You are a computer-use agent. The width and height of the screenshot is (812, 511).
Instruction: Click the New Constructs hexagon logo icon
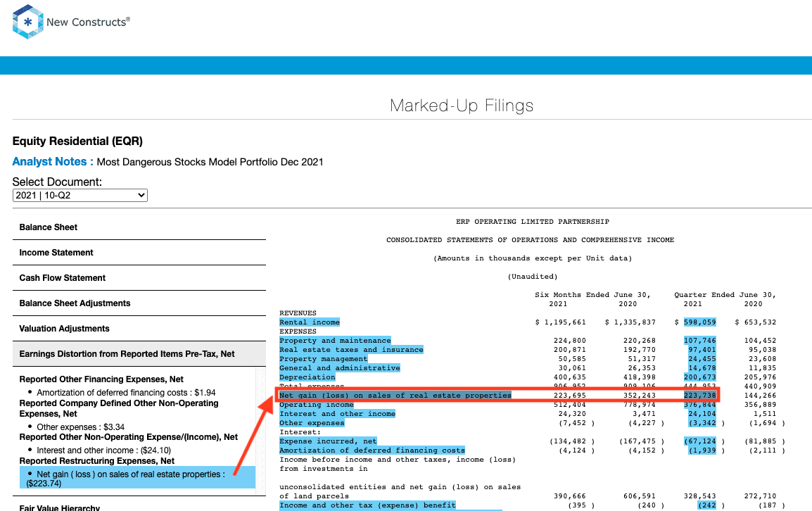pyautogui.click(x=27, y=22)
